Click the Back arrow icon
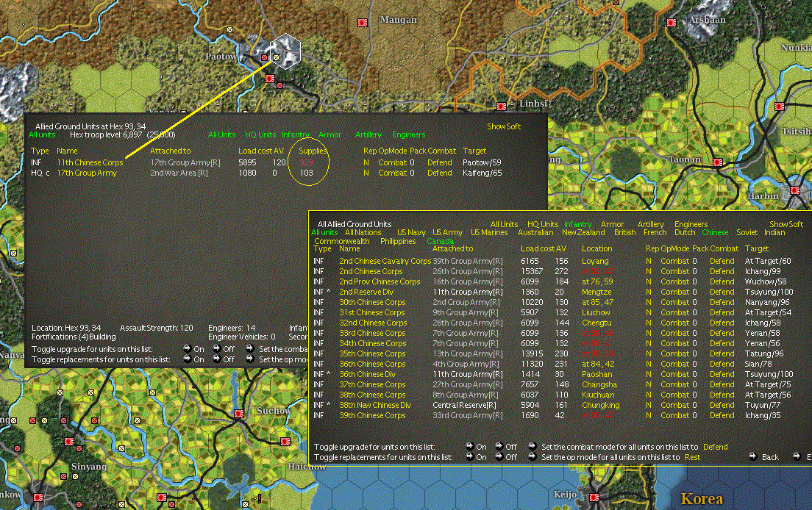Image resolution: width=812 pixels, height=510 pixels. [753, 456]
